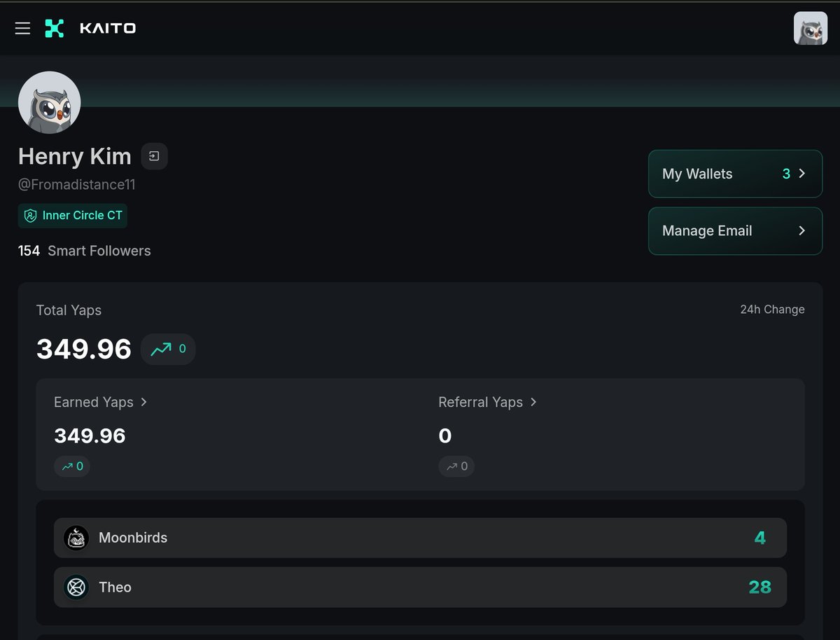Click the 24h Change label
Screen dimensions: 840x640
772,309
